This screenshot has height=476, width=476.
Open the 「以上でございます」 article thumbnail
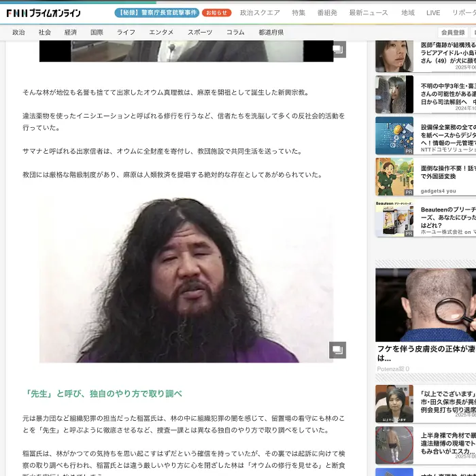coord(394,404)
